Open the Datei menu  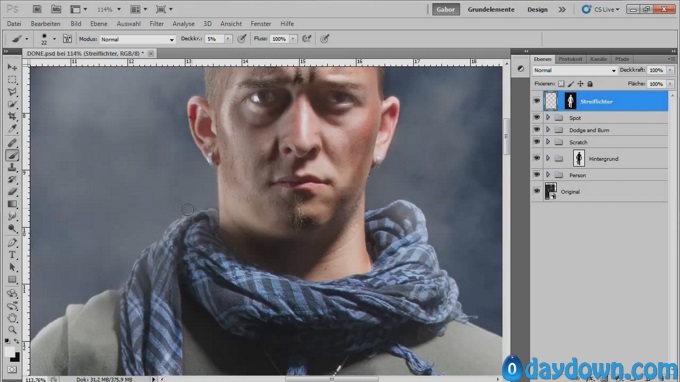click(14, 24)
